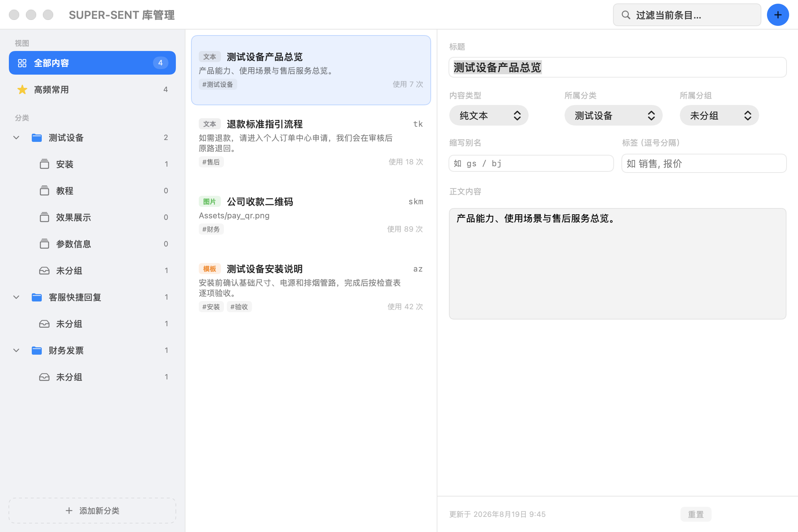Click the tk alias text

(418, 124)
